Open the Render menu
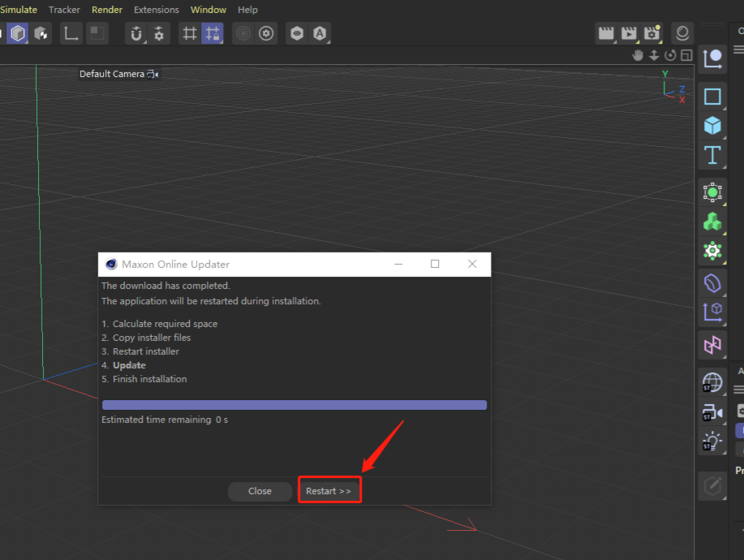 tap(107, 10)
